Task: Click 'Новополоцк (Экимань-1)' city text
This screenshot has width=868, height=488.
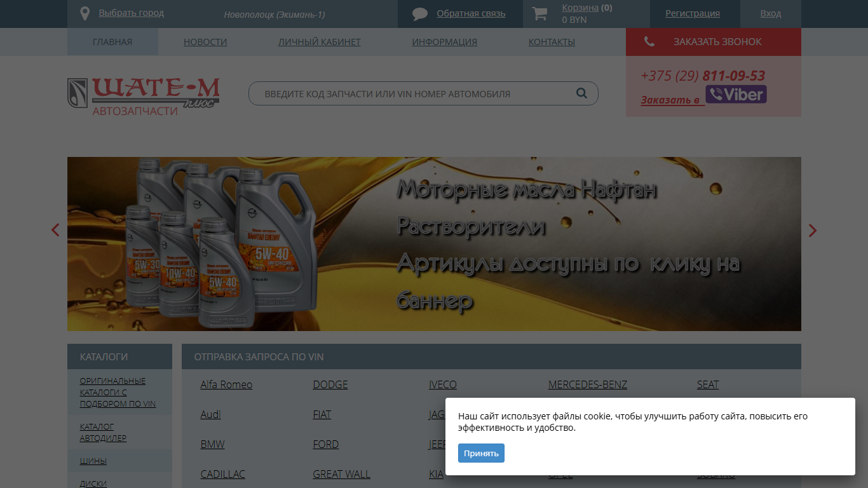Action: point(274,14)
